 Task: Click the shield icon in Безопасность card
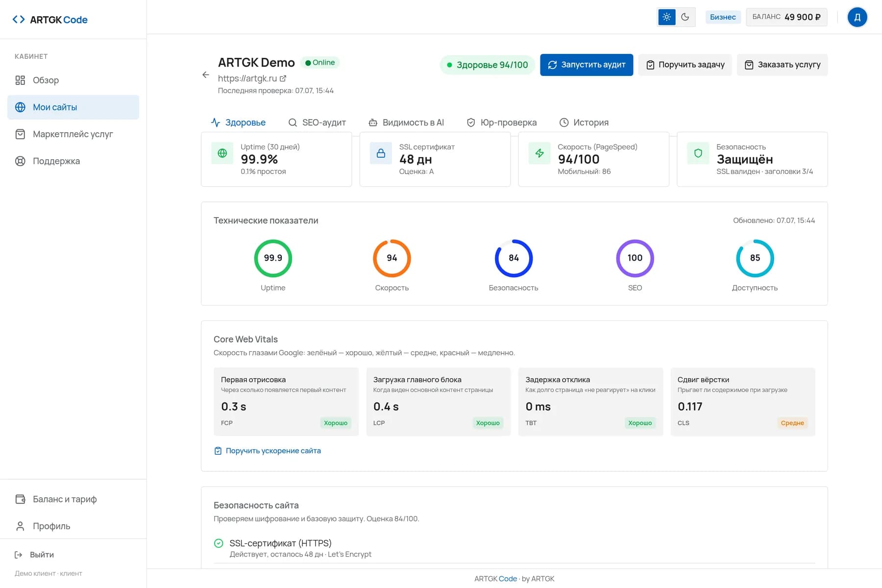pos(698,153)
